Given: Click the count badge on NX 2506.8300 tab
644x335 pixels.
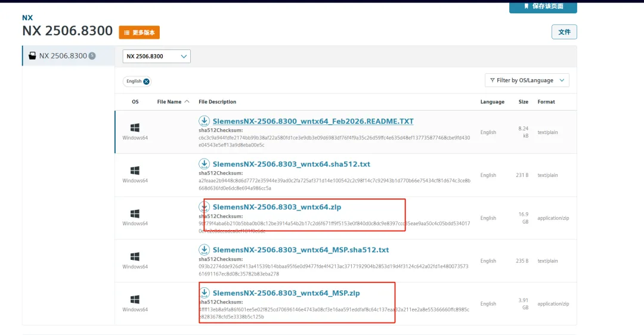Looking at the screenshot, I should click(x=92, y=56).
